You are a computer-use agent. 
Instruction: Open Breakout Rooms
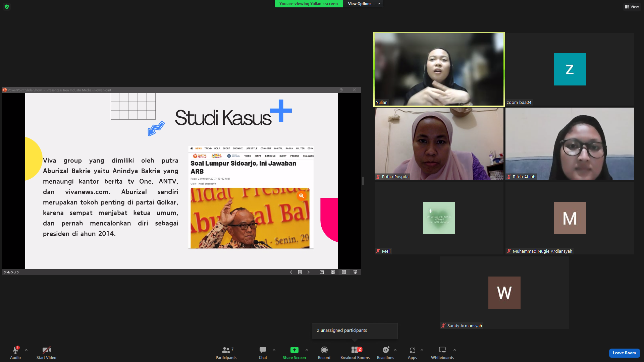point(355,353)
